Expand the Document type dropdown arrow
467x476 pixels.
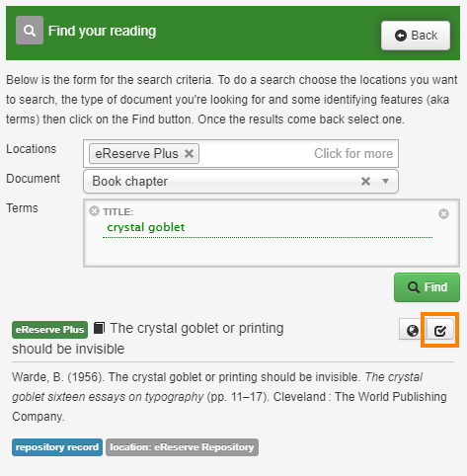(x=385, y=181)
